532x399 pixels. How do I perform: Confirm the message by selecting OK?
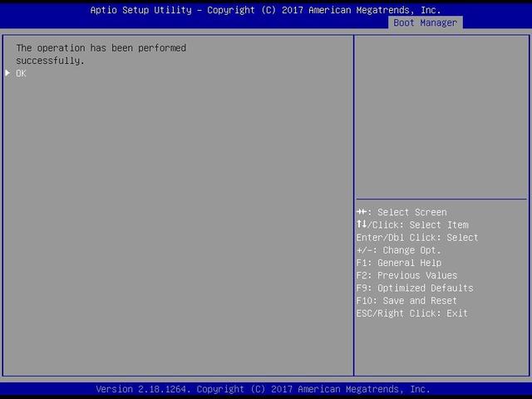point(22,73)
